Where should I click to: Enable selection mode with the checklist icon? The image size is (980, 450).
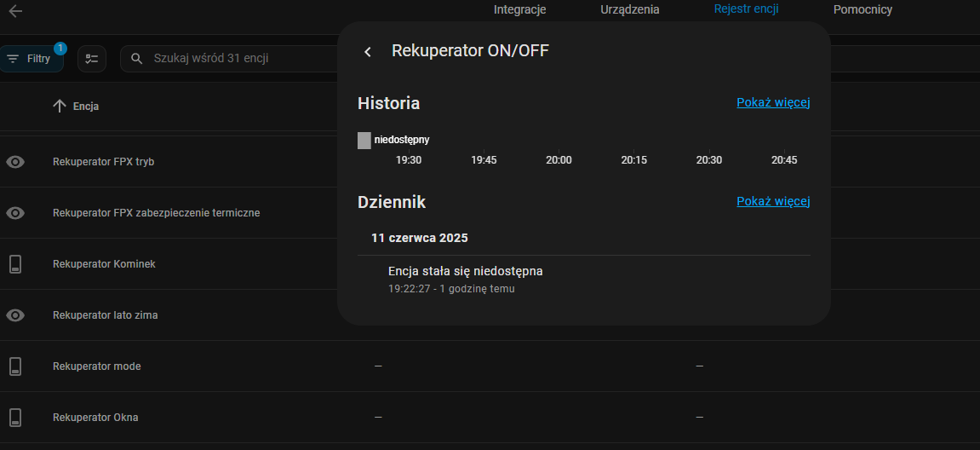[92, 59]
